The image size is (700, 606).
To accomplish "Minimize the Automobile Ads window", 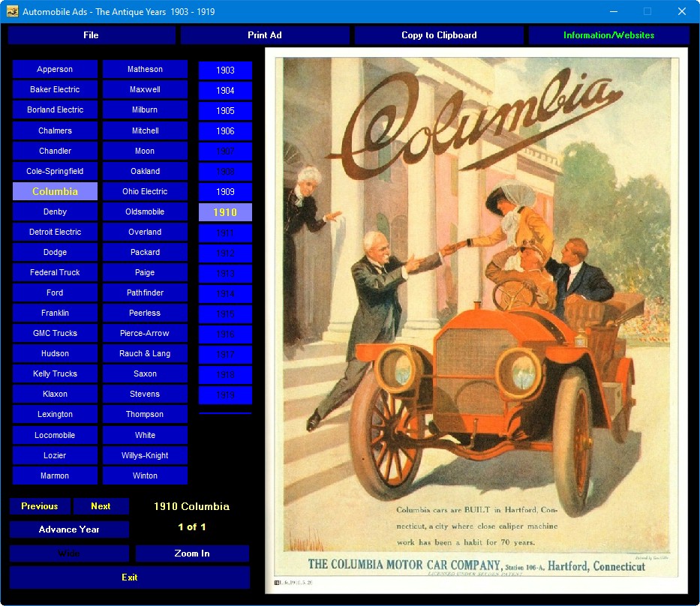I will (614, 11).
